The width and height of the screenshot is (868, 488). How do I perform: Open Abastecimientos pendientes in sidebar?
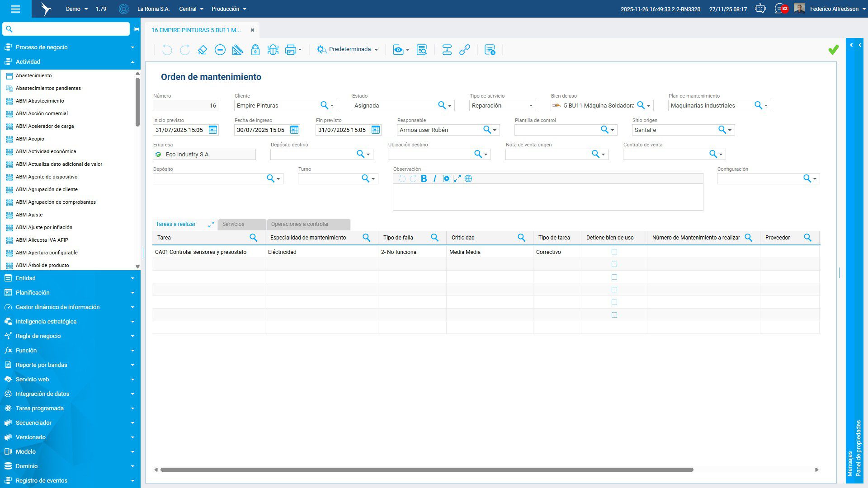pyautogui.click(x=48, y=88)
